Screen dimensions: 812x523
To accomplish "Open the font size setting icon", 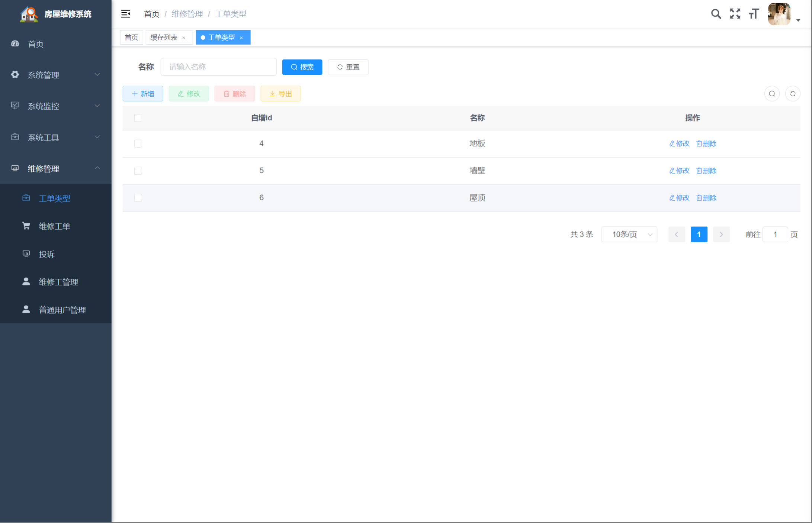I will pos(754,14).
